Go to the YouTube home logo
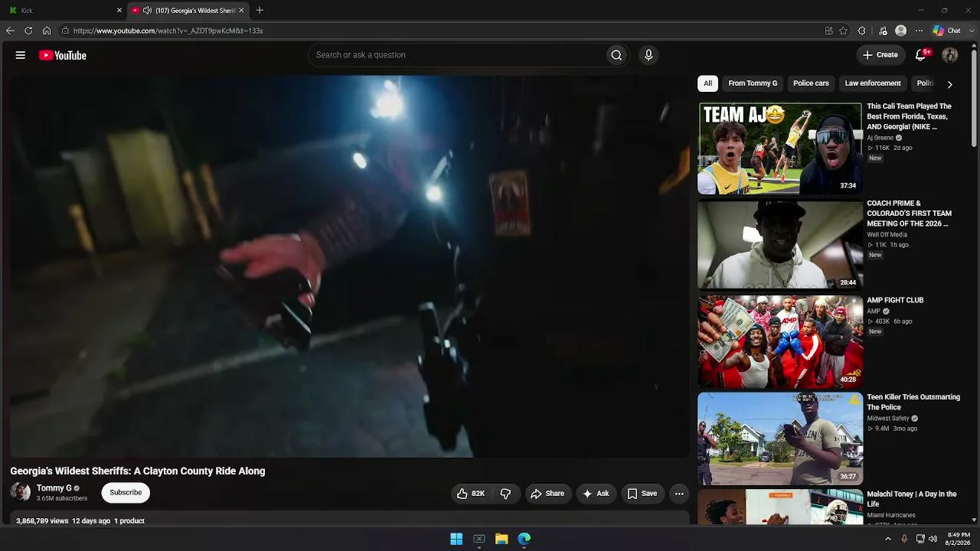This screenshot has width=980, height=551. point(63,55)
